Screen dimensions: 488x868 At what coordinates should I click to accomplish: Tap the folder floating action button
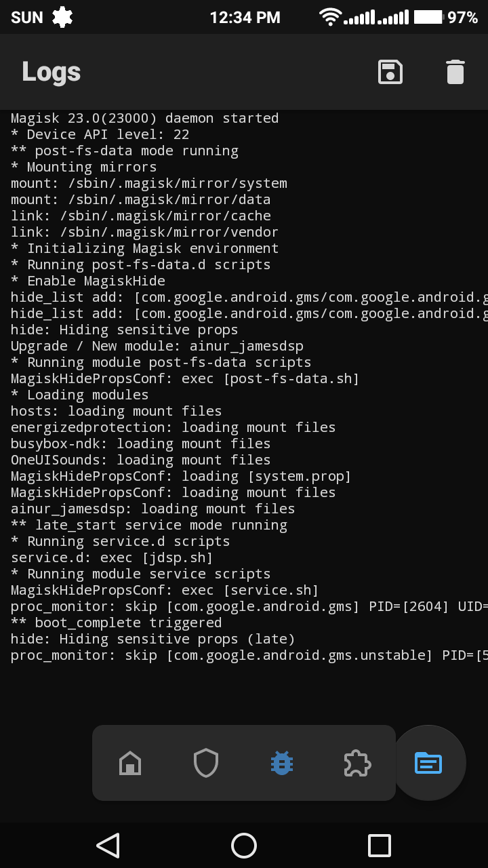point(428,762)
